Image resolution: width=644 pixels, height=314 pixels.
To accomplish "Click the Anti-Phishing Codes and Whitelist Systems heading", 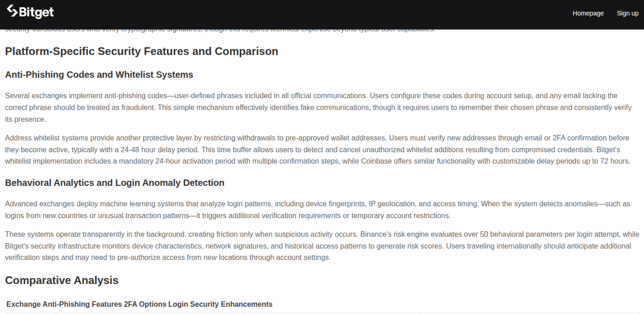I will tap(99, 75).
